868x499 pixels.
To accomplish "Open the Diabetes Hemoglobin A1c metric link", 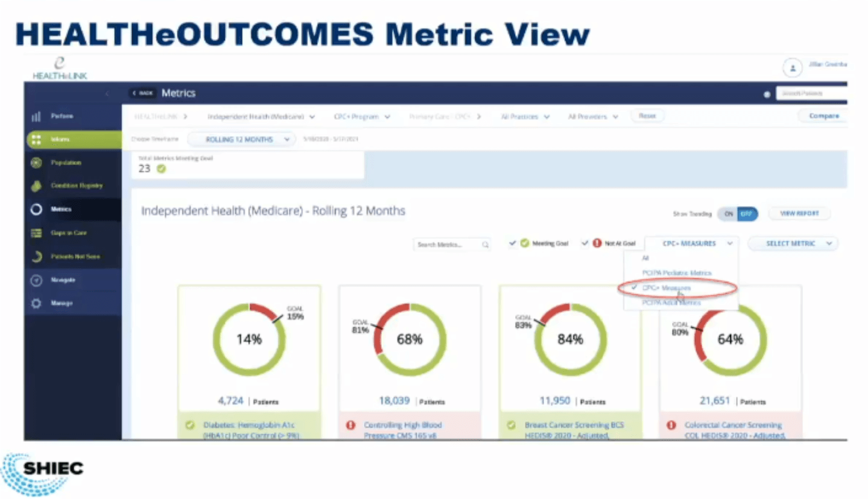I will click(250, 430).
